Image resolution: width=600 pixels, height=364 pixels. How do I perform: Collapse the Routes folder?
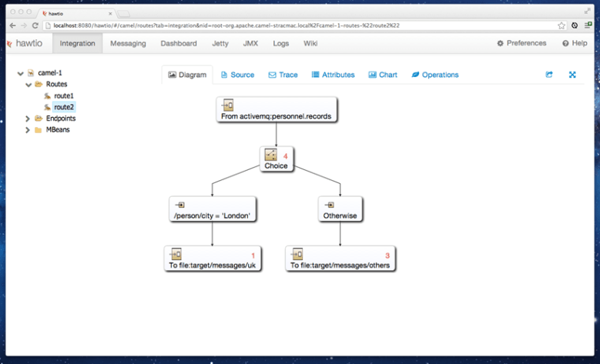pos(28,84)
